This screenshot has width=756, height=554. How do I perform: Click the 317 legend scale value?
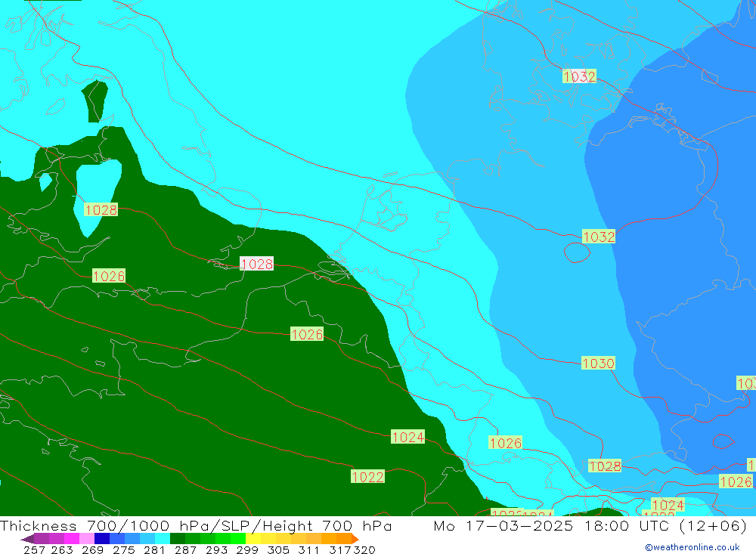coord(340,549)
